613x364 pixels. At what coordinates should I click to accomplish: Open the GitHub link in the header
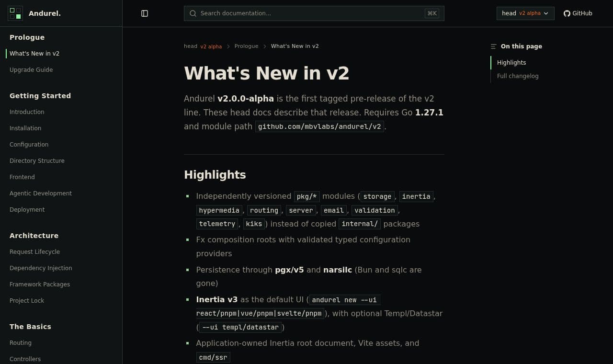click(578, 13)
